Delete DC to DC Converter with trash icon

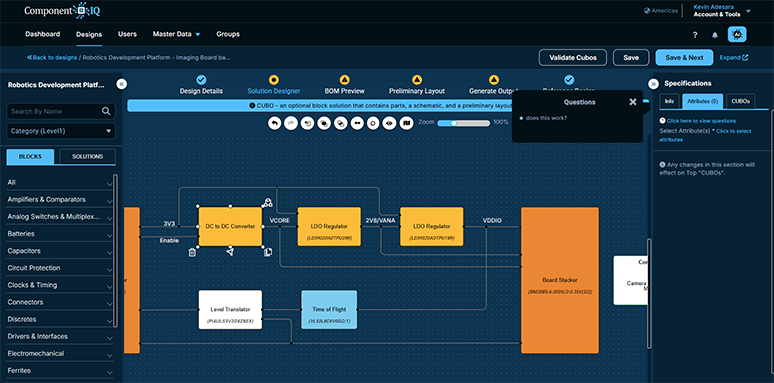click(x=193, y=252)
